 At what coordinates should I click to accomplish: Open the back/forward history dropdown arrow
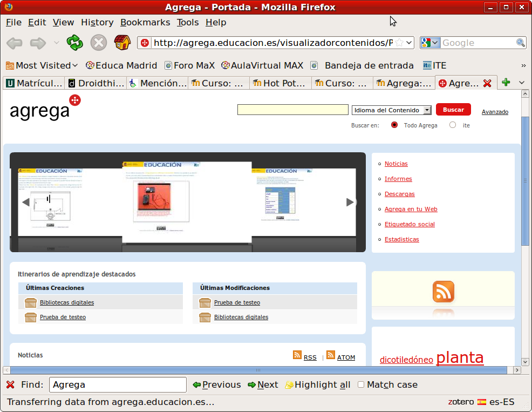[x=56, y=43]
